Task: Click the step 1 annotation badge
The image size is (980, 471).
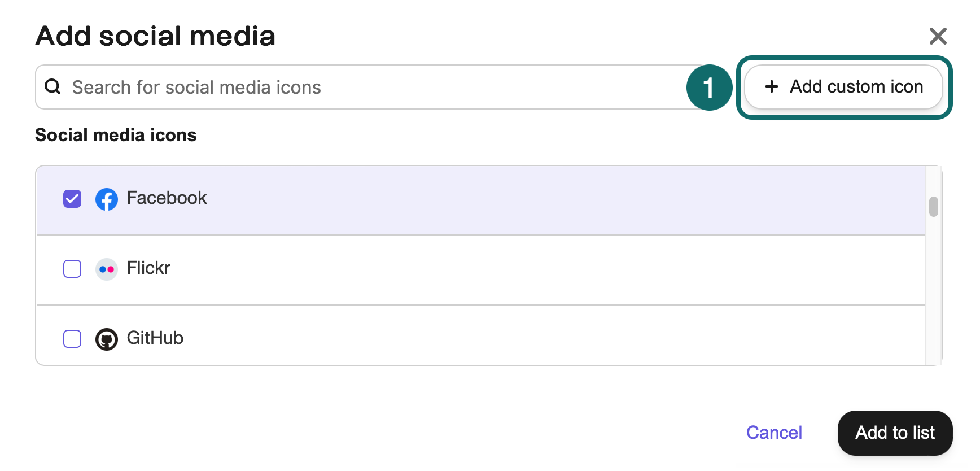Action: pos(709,87)
